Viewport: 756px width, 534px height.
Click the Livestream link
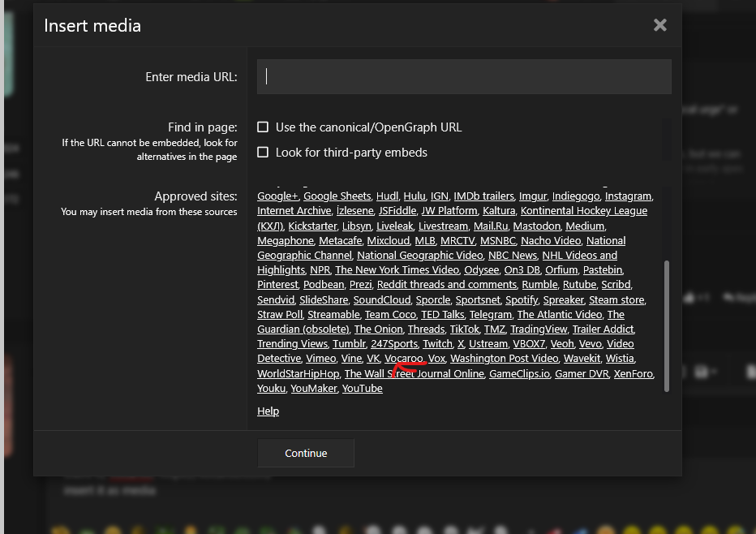[x=443, y=226]
